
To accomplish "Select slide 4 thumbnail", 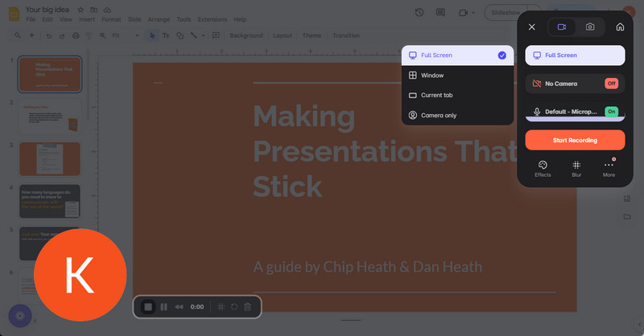I will [50, 201].
